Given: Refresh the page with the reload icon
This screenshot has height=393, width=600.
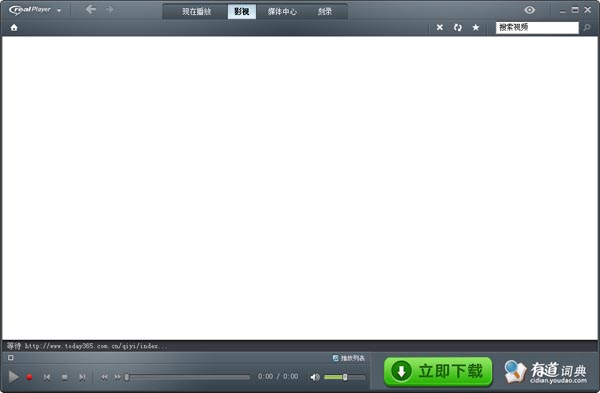Looking at the screenshot, I should click(x=458, y=28).
